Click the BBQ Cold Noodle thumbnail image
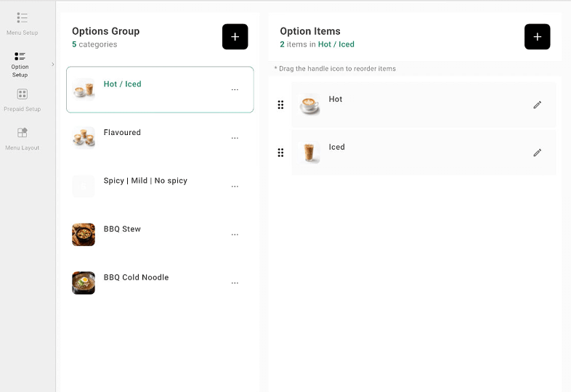Image resolution: width=571 pixels, height=392 pixels. 84,283
